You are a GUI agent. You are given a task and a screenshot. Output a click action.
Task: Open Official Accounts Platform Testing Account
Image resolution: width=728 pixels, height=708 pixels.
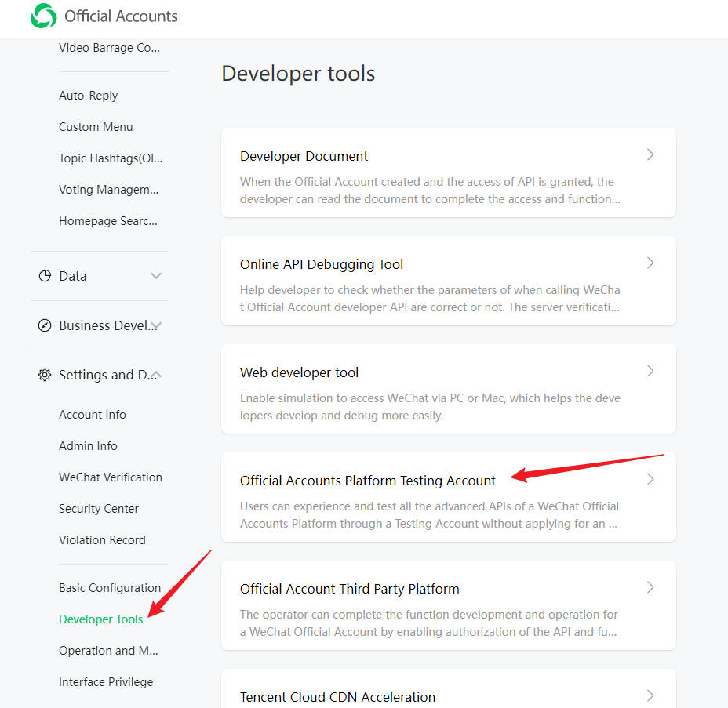pyautogui.click(x=368, y=481)
